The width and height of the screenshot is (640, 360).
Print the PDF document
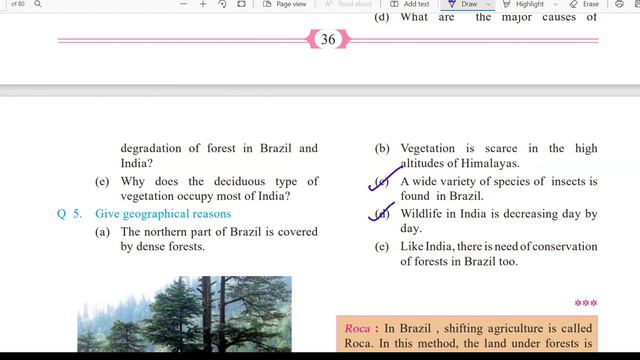619,4
